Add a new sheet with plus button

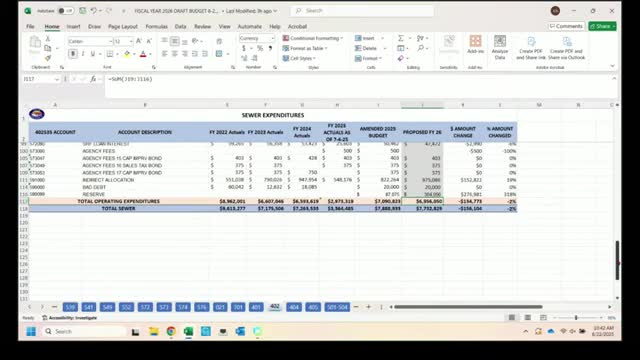click(368, 307)
